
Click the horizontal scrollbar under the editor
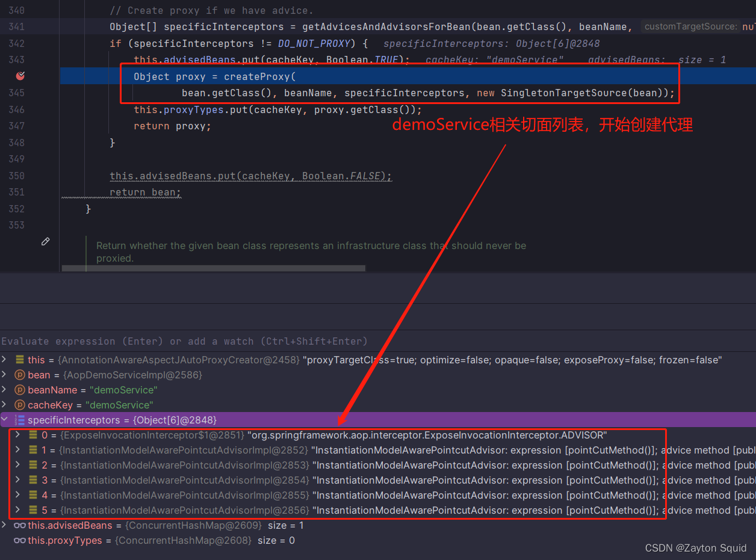pos(213,268)
